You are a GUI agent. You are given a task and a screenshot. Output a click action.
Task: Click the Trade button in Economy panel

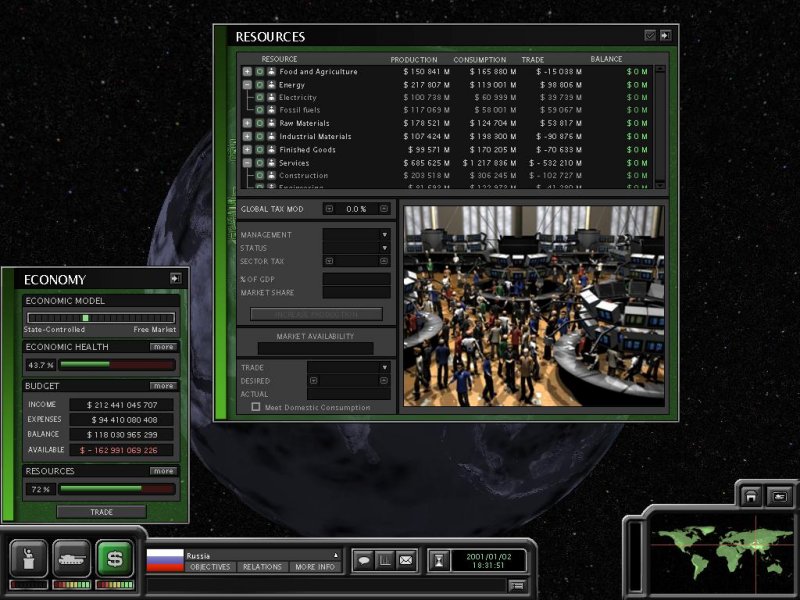[x=101, y=512]
